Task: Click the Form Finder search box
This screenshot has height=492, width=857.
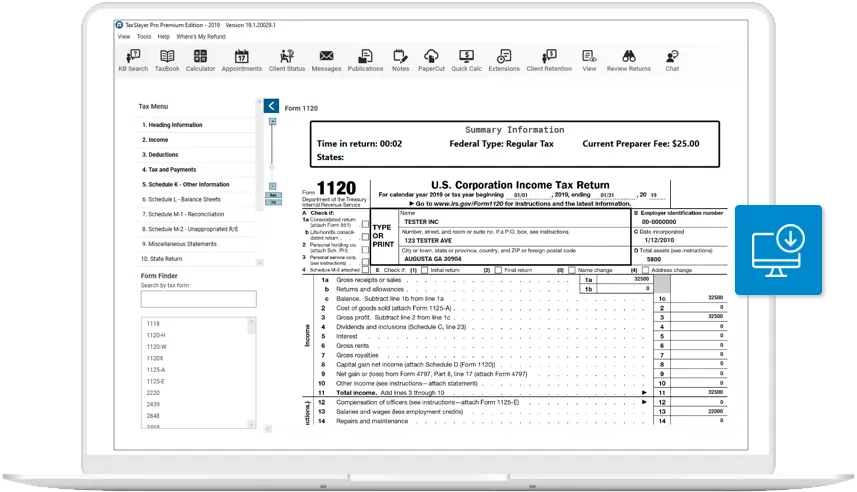Action: [x=198, y=299]
